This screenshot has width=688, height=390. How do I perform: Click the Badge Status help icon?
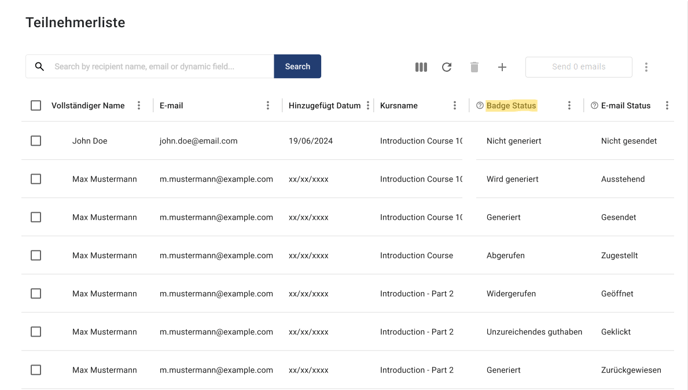(480, 105)
